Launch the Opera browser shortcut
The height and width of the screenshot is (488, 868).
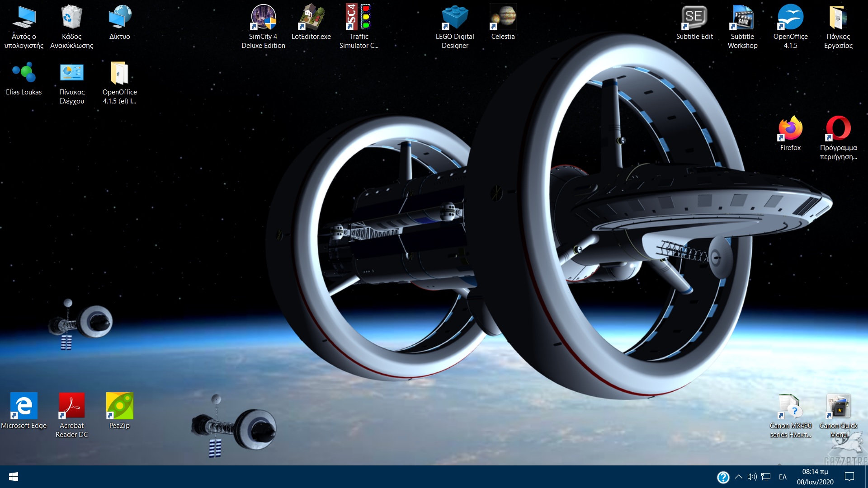838,138
